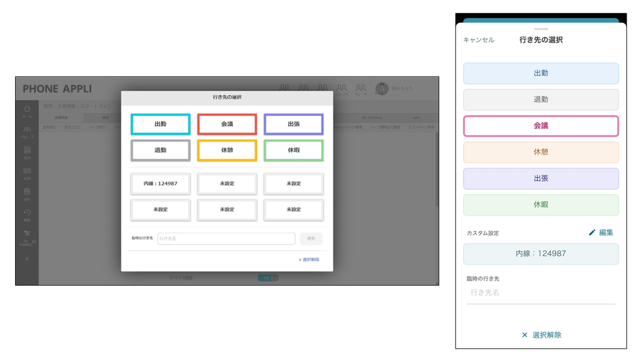Click the user avatar in the header
This screenshot has height=362, width=644.
coord(382,88)
